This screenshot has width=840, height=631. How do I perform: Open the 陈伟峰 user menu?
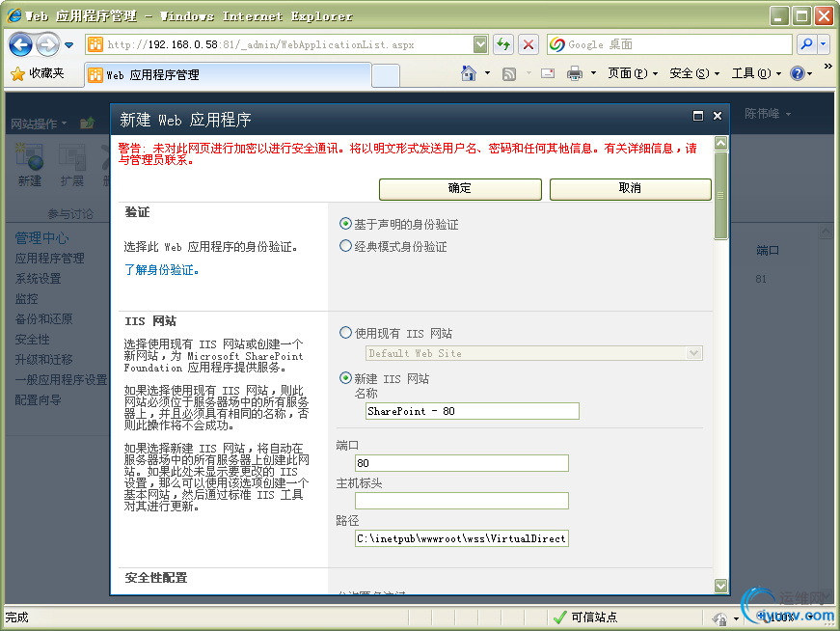(767, 114)
